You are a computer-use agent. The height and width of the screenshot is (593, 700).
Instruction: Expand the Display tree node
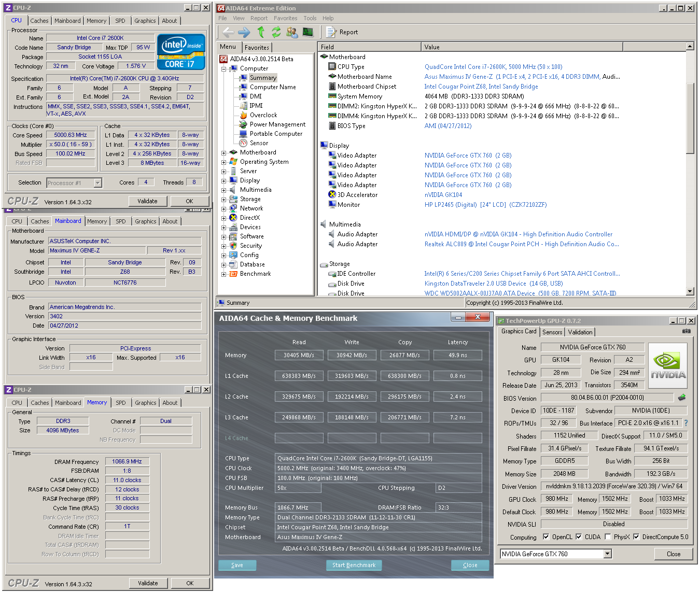coord(224,180)
